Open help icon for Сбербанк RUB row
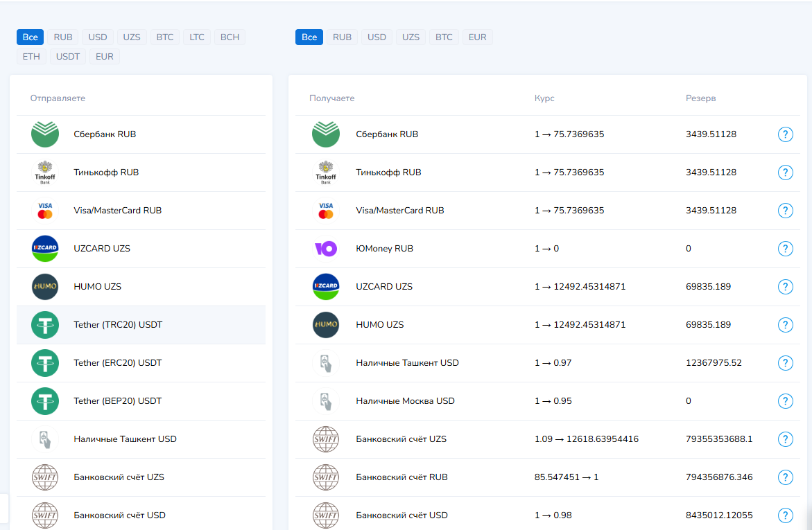Image resolution: width=812 pixels, height=530 pixels. 785,134
